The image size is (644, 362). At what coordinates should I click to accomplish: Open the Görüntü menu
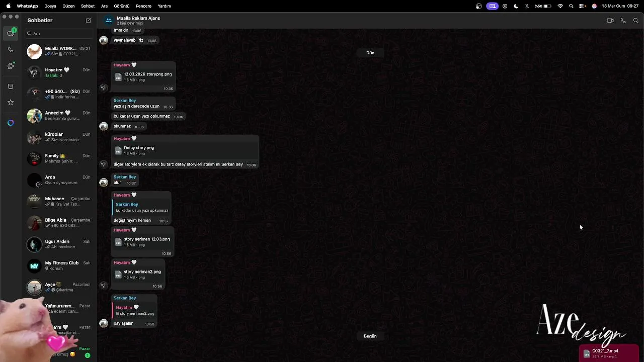pos(122,6)
